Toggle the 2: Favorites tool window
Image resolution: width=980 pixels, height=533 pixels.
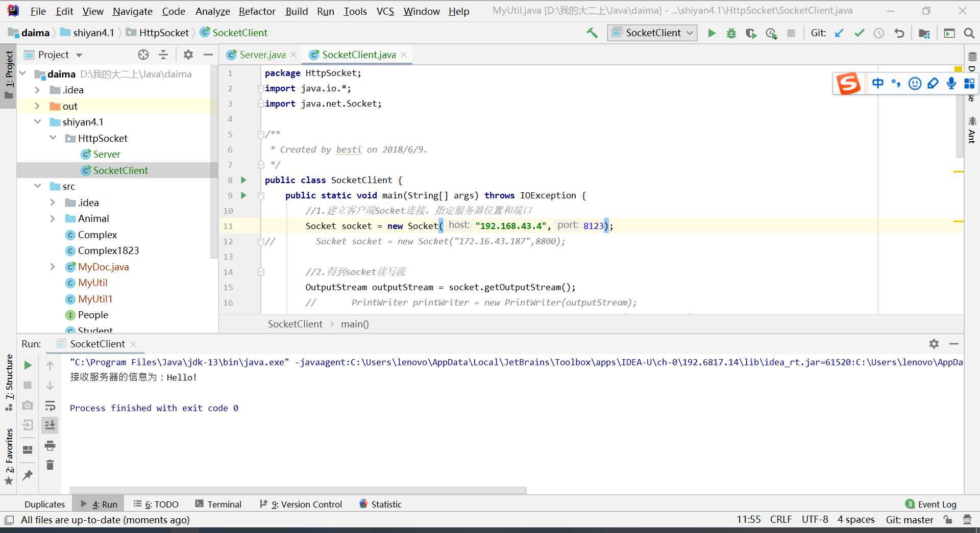[9, 456]
